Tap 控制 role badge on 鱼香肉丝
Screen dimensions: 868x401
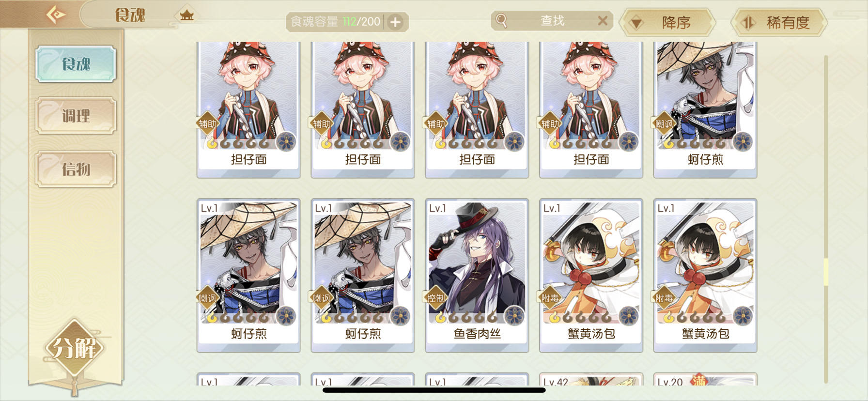pos(435,298)
